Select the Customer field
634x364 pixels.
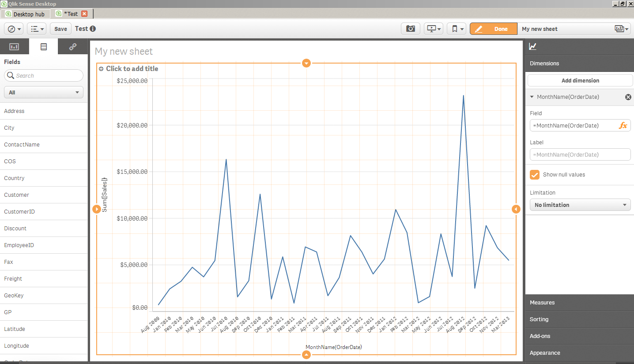(x=44, y=195)
